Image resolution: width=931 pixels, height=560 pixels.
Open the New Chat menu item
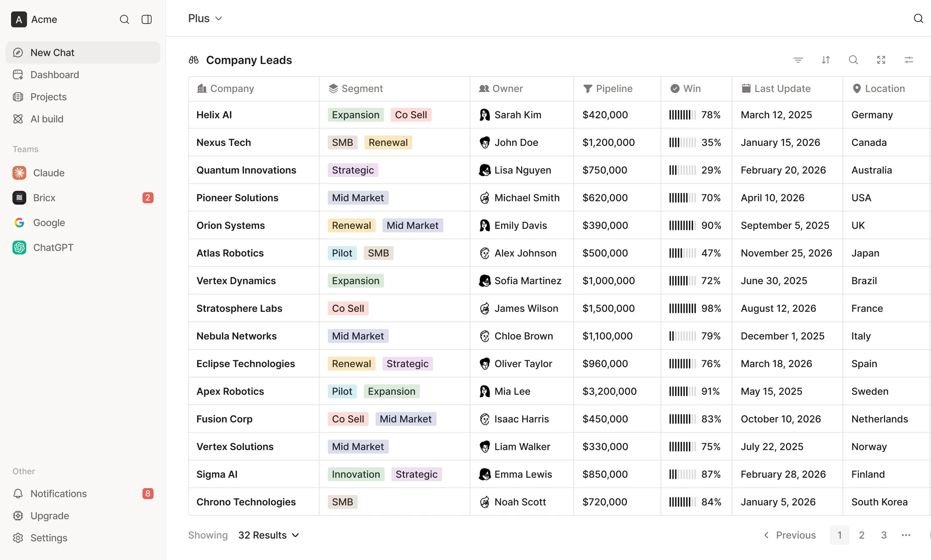click(83, 52)
